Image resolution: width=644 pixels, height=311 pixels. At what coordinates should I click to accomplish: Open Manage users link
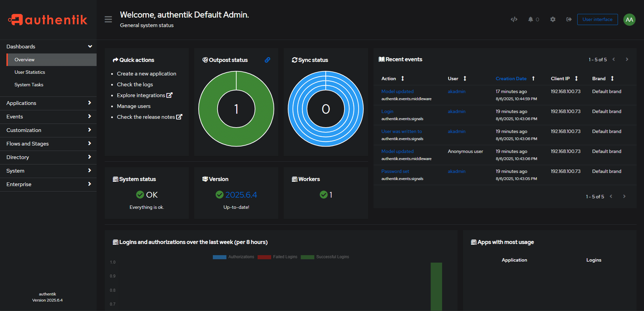pos(134,106)
